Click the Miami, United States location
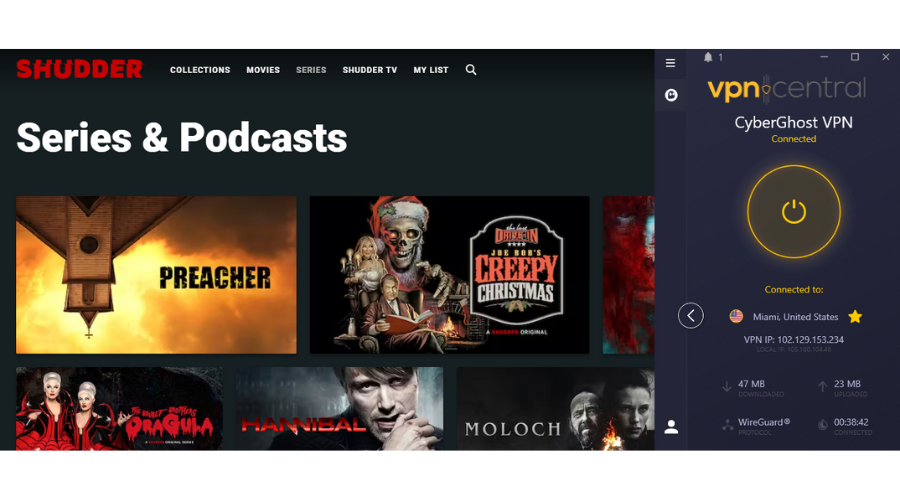900x500 pixels. (x=795, y=317)
